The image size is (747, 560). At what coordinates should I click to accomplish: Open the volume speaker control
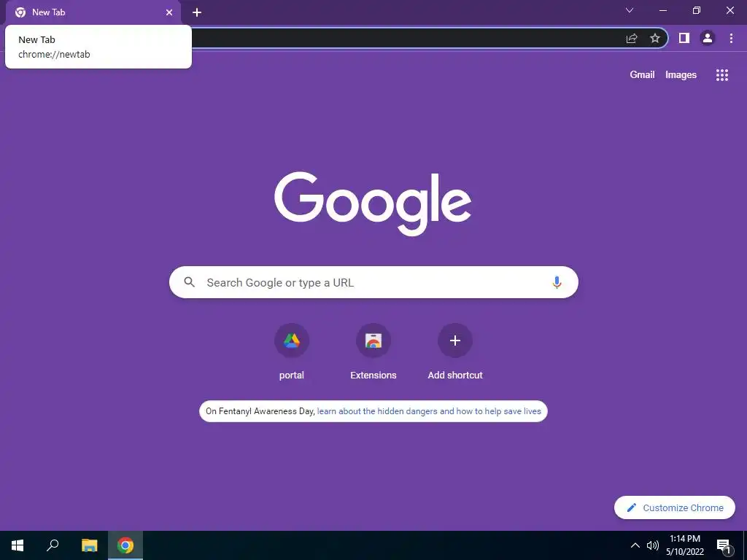click(x=653, y=545)
